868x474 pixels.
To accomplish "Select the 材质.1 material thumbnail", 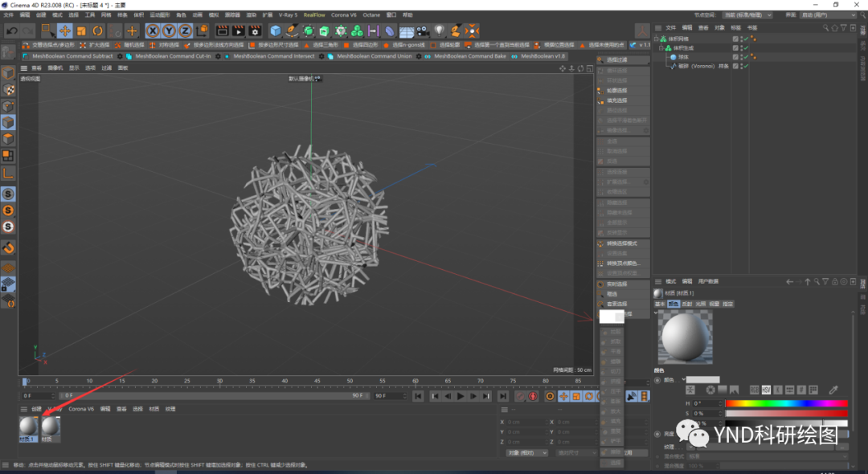I will 28,429.
